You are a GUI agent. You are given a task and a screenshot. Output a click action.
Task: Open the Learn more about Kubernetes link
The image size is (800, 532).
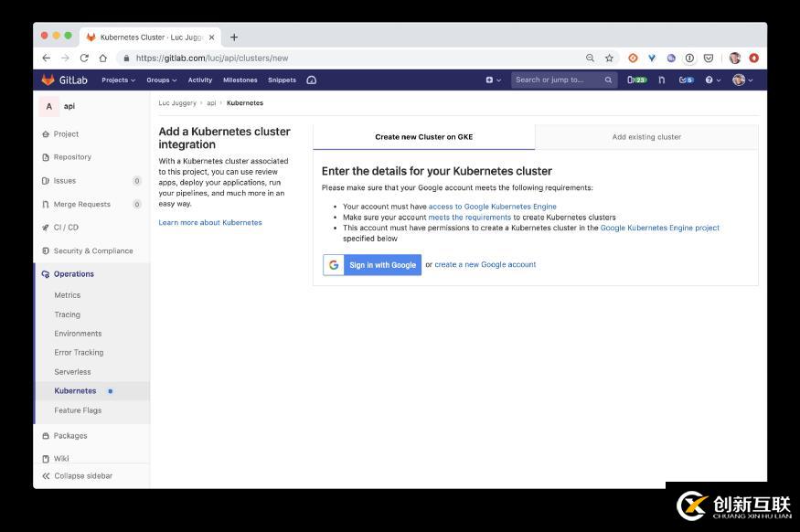point(210,222)
